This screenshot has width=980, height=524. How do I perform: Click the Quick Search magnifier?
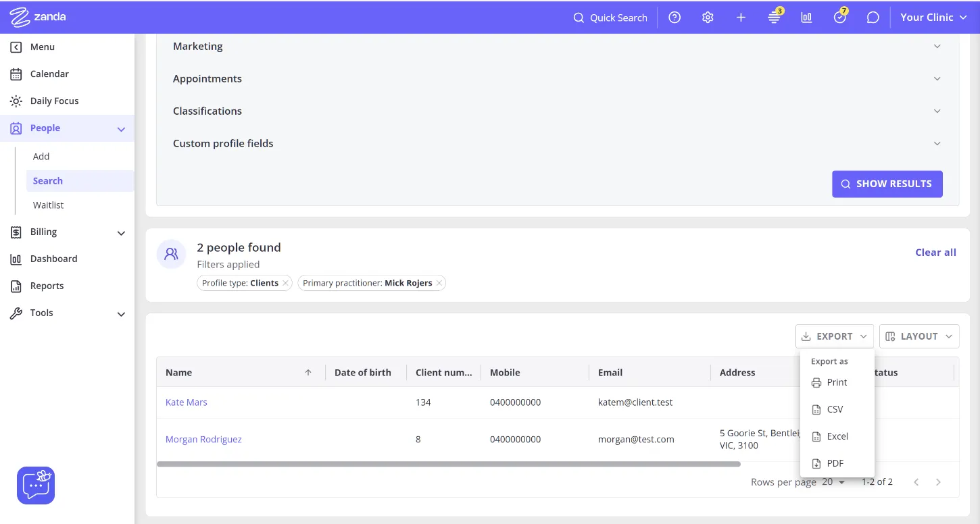point(579,18)
